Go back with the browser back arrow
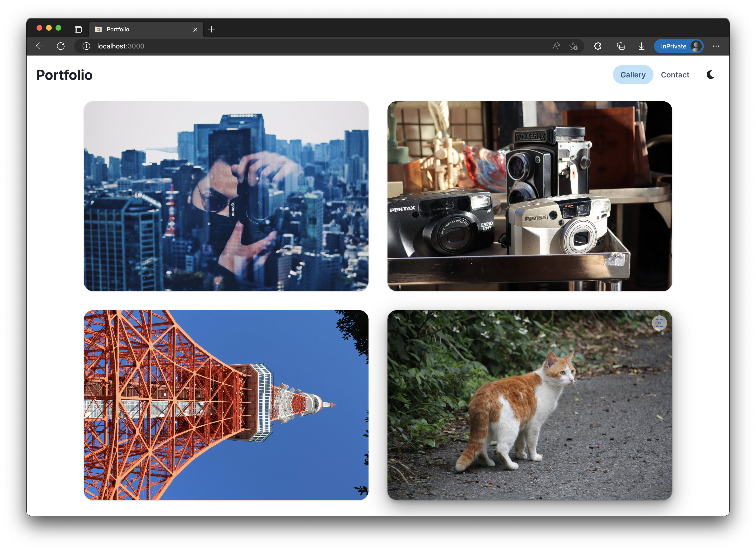756x551 pixels. pos(40,46)
